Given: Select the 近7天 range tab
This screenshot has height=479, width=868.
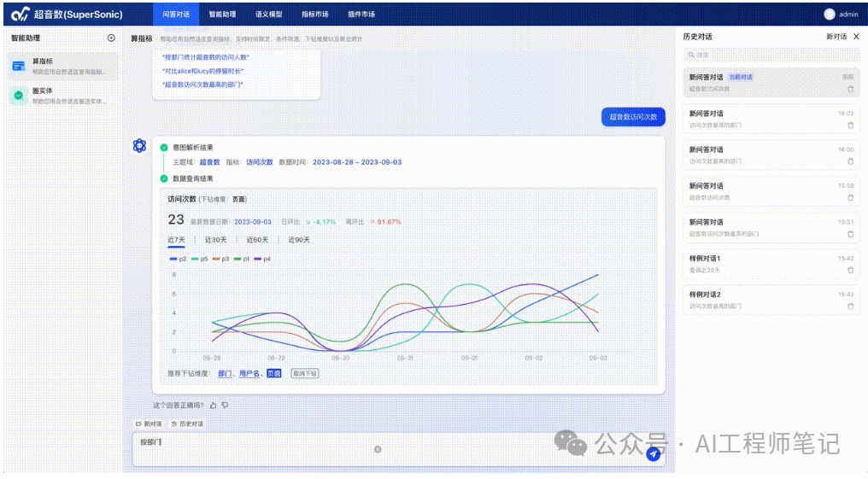Looking at the screenshot, I should pyautogui.click(x=177, y=240).
